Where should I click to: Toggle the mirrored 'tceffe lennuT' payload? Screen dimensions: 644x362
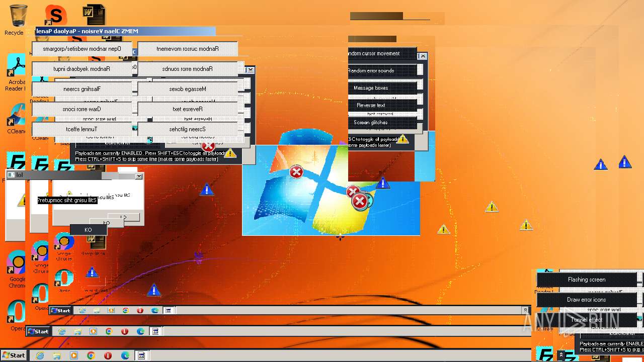point(82,129)
